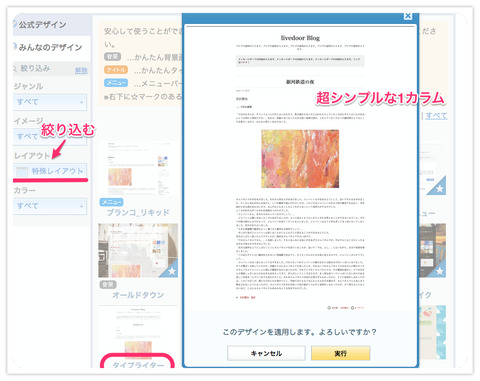The height and width of the screenshot is (381, 480).
Task: Open the レイアウト dropdown showing 特殊レイアウト
Action: coord(50,171)
